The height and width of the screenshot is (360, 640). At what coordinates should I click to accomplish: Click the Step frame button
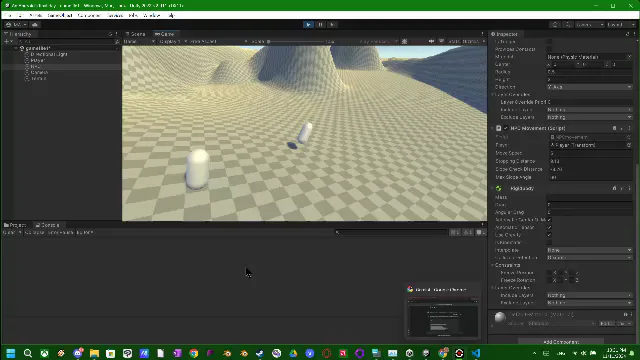(x=332, y=24)
